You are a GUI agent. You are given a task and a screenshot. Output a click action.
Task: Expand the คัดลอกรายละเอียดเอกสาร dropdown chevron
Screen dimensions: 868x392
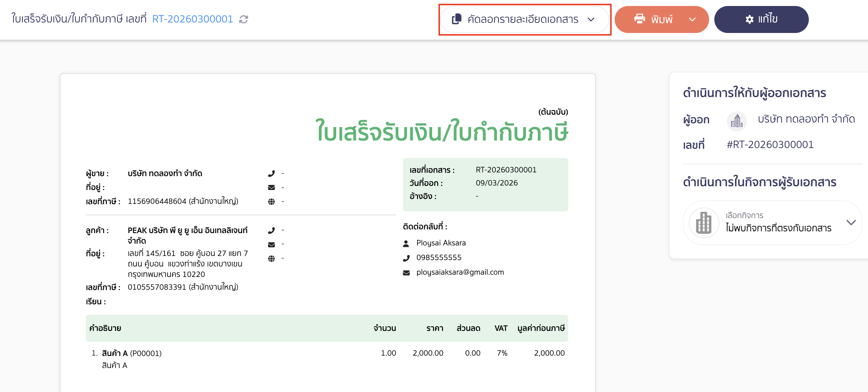click(x=591, y=19)
